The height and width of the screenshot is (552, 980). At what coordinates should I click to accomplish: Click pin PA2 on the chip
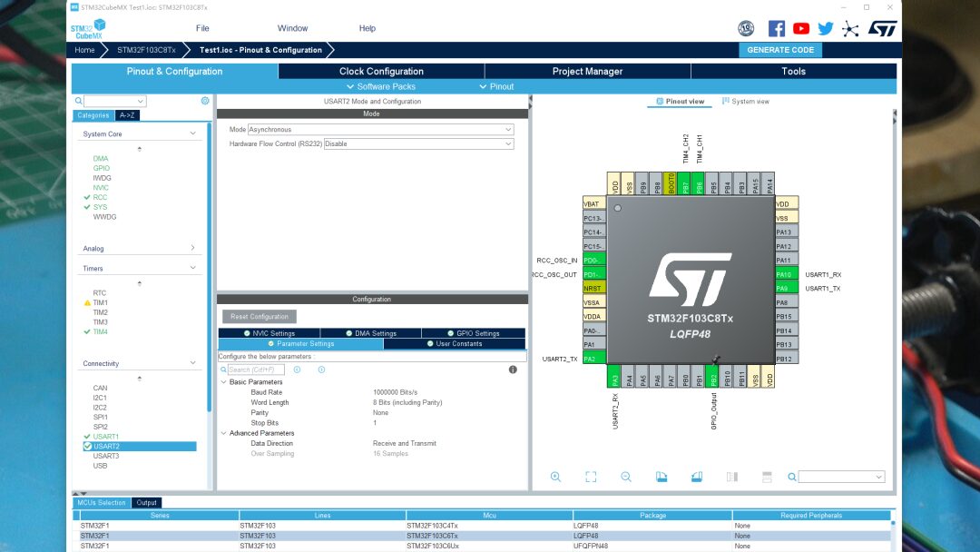(593, 359)
